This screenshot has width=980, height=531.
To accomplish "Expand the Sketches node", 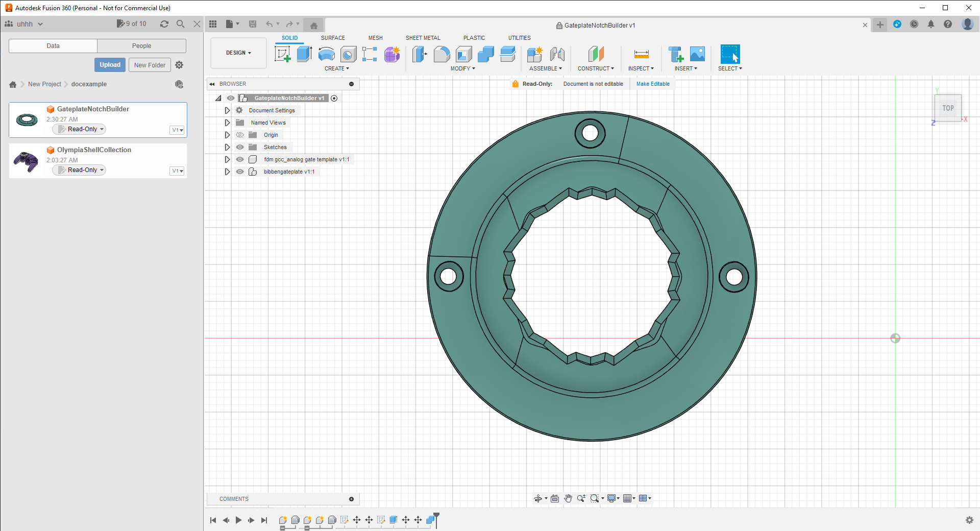I will click(x=227, y=147).
